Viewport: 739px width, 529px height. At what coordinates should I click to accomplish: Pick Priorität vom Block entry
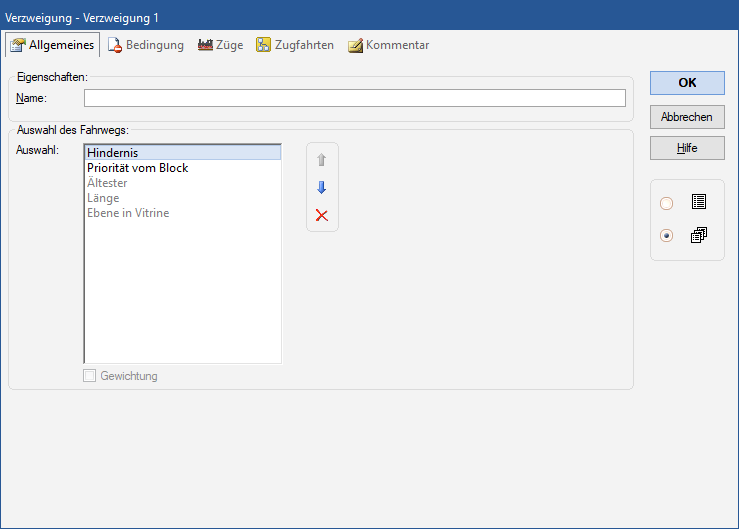(137, 168)
